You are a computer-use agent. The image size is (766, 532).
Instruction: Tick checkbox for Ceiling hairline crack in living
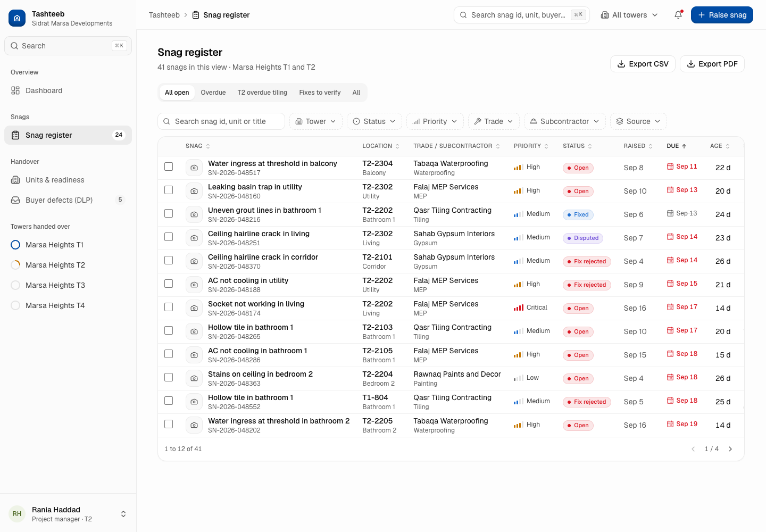click(x=169, y=237)
